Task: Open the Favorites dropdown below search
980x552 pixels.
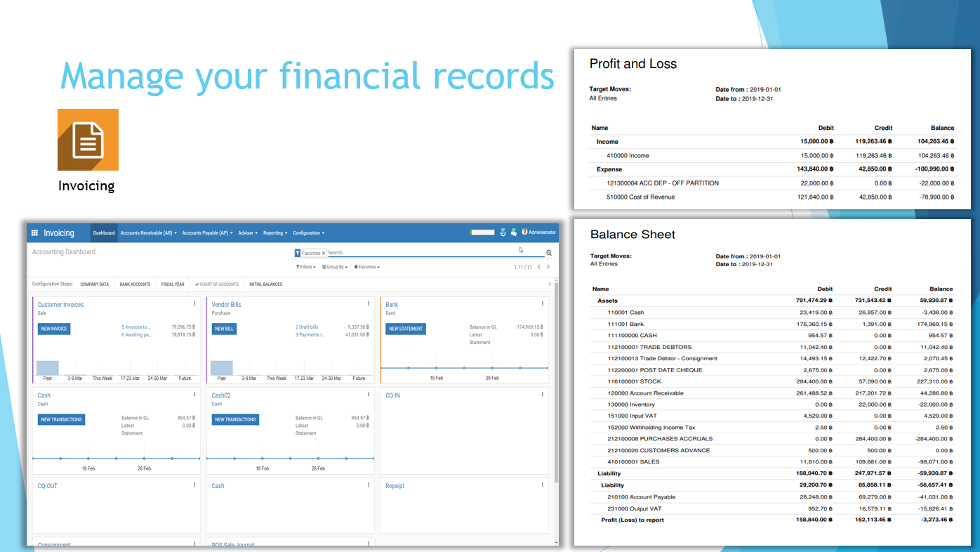Action: pyautogui.click(x=366, y=267)
